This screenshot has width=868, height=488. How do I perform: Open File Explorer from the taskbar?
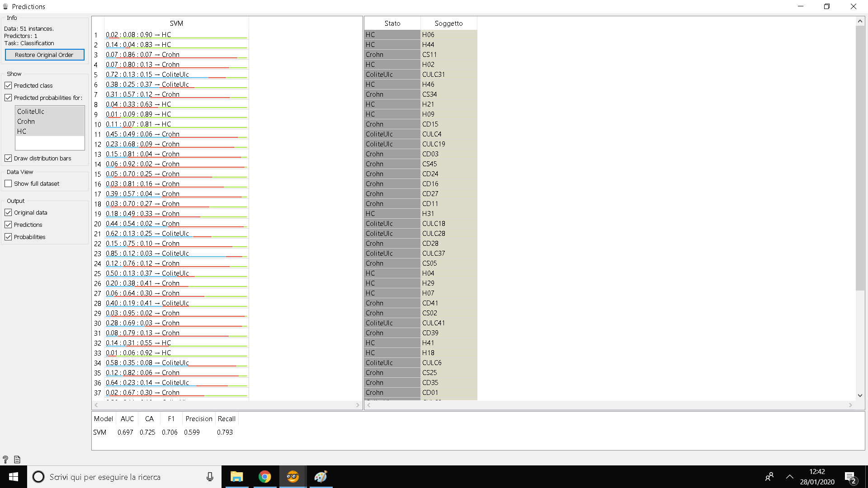[237, 477]
